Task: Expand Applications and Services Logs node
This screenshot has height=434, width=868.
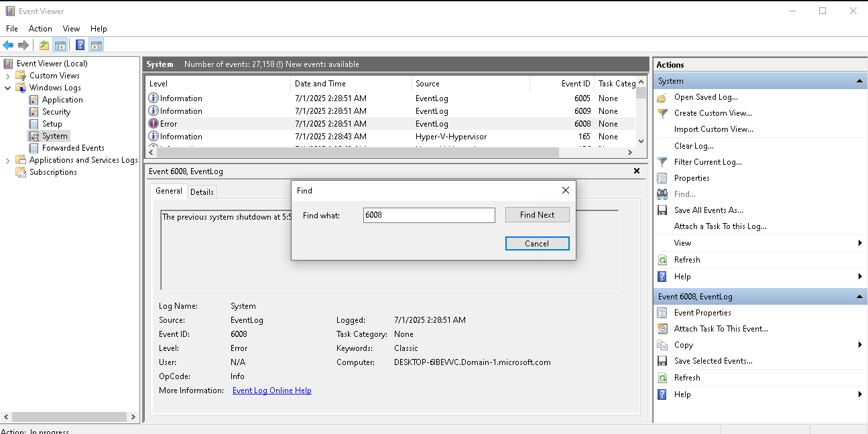Action: pos(8,160)
